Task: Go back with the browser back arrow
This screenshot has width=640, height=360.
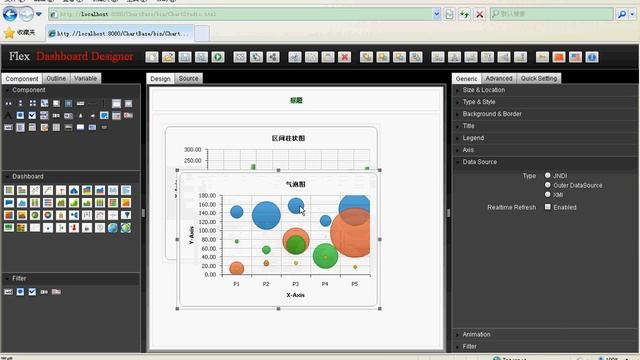Action: pyautogui.click(x=10, y=14)
